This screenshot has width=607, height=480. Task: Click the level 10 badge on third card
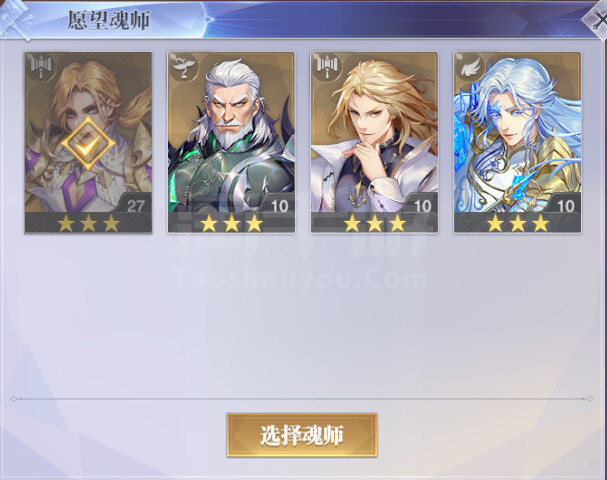pyautogui.click(x=422, y=204)
